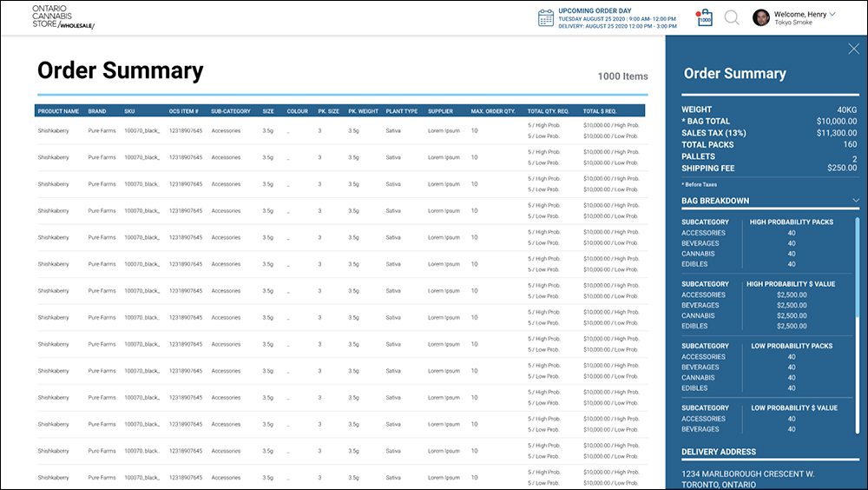The image size is (868, 490).
Task: Sort by Max. Order Qty. column header
Action: (493, 111)
